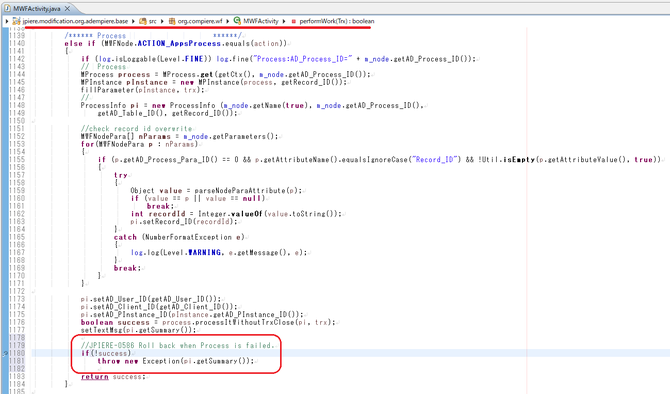Expand the arrow after the project breadcrumb

click(133, 21)
